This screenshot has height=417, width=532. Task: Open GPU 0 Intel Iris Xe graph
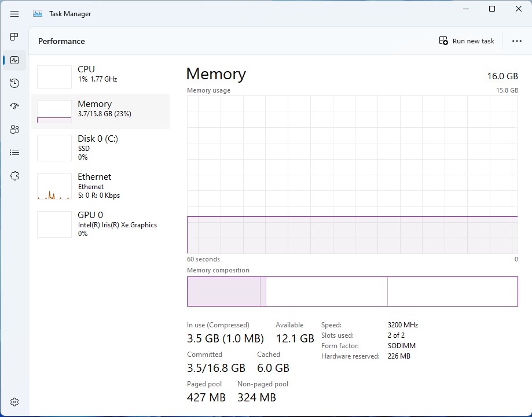click(100, 224)
